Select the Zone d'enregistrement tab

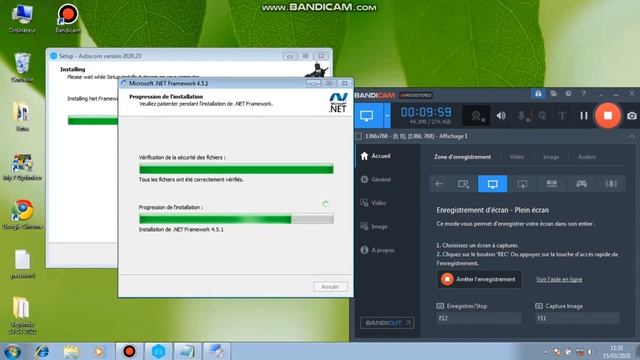(x=462, y=157)
